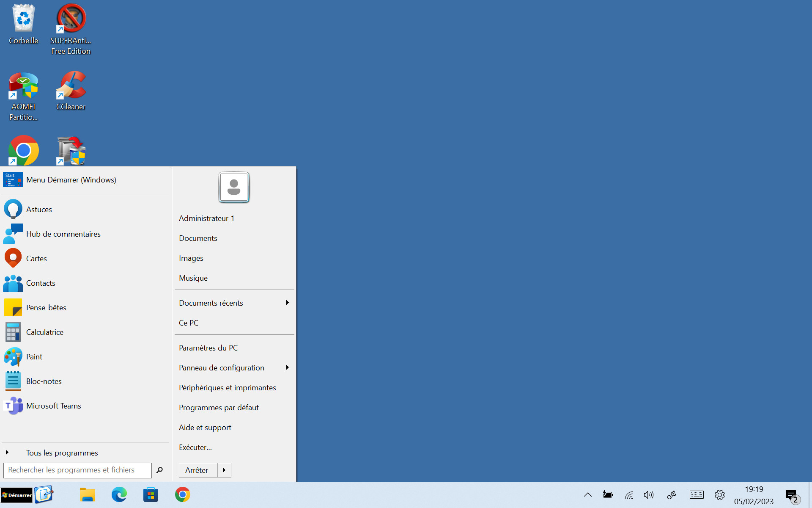Click the Arrêter shutdown button
Image resolution: width=812 pixels, height=508 pixels.
[198, 470]
